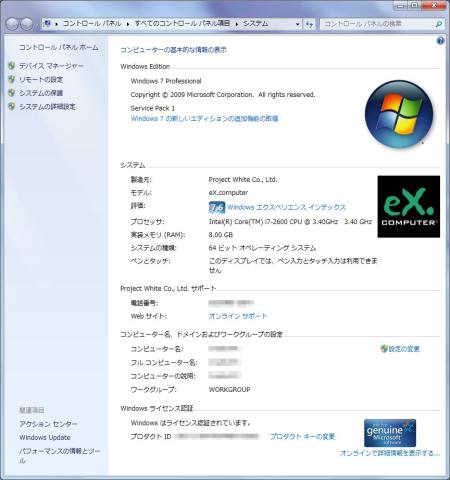Close the System window
This screenshot has height=480, width=450.
click(x=434, y=6)
